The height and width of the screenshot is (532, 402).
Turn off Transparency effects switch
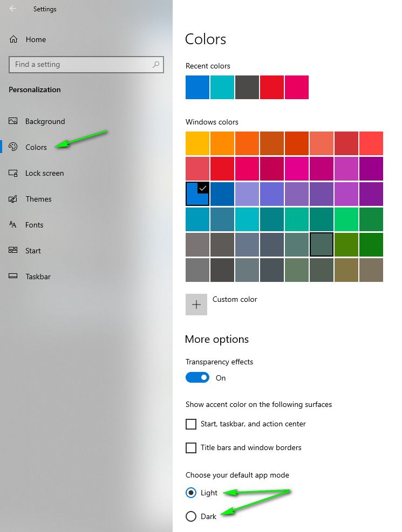tap(197, 378)
